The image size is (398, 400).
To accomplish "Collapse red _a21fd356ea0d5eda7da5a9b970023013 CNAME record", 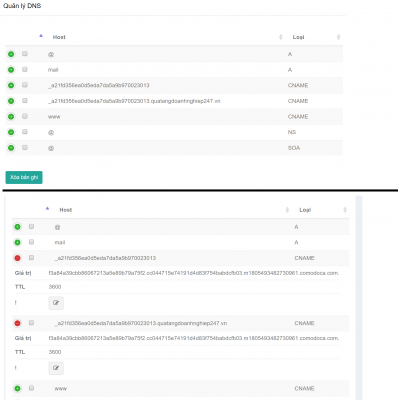I will pos(17,258).
